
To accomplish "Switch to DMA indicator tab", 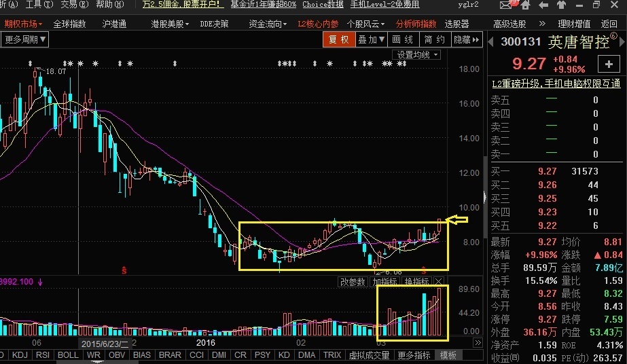I will pyautogui.click(x=306, y=354).
